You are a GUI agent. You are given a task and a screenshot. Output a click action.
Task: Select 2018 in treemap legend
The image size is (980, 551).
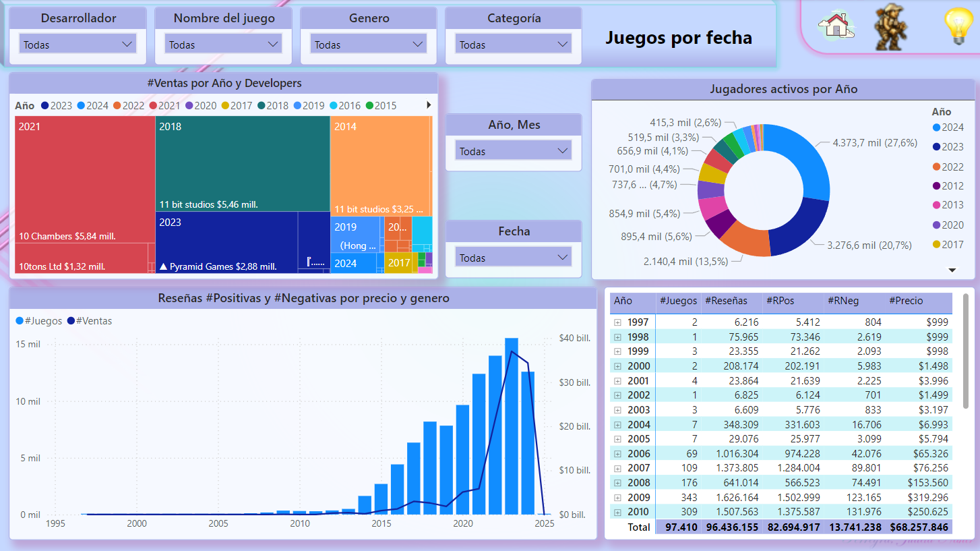(273, 105)
